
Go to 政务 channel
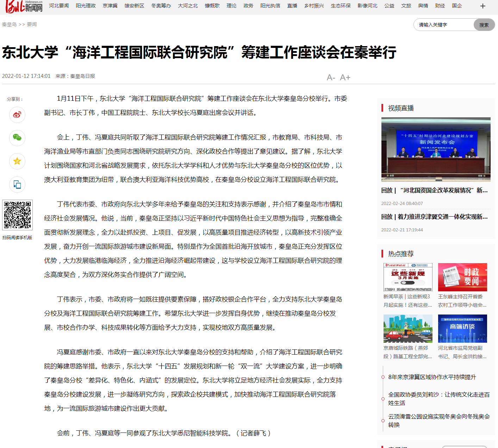[249, 6]
